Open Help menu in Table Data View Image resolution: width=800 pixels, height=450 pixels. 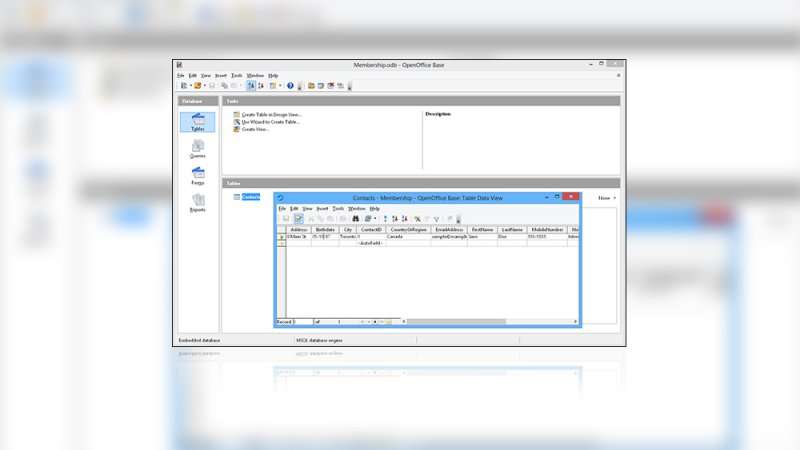(374, 209)
